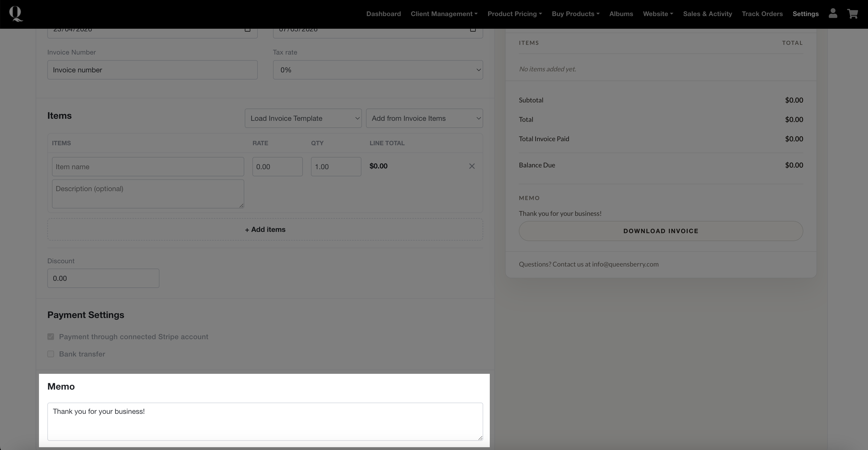Open the Add from Invoice Items dropdown
868x450 pixels.
pyautogui.click(x=424, y=118)
